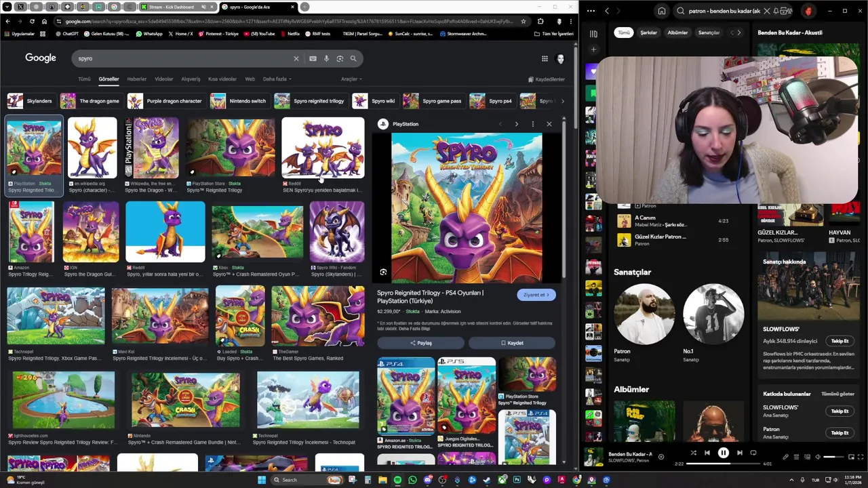This screenshot has width=868, height=488.
Task: Open Windows Start menu
Action: point(261,480)
